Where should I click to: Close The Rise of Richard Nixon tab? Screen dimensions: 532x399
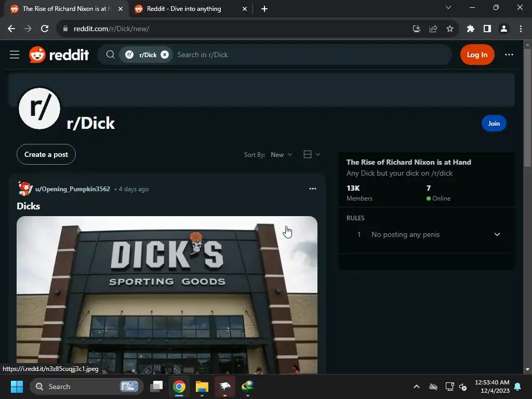121,9
